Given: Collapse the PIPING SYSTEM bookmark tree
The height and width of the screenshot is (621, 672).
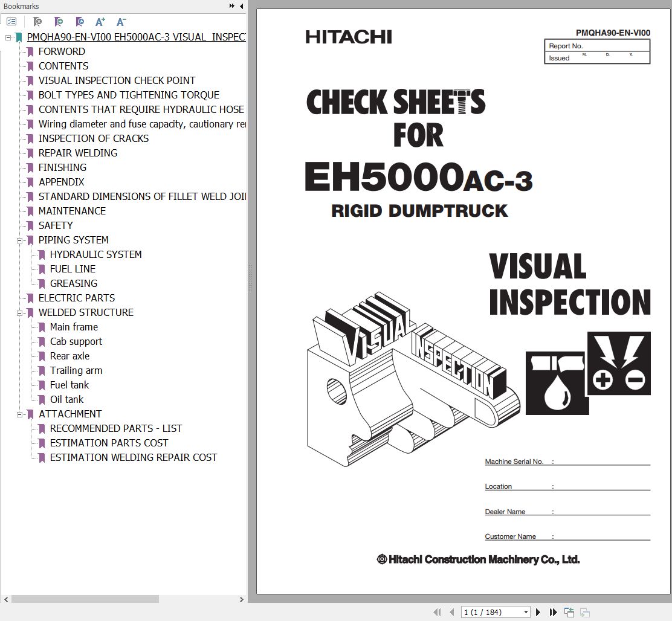Looking at the screenshot, I should coord(19,240).
